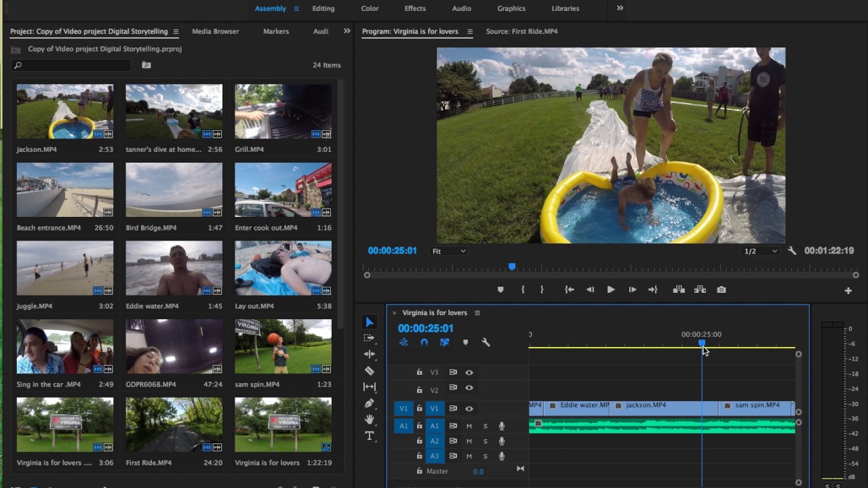Image resolution: width=868 pixels, height=488 pixels.
Task: Show hidden workspaces overflow menu
Action: pyautogui.click(x=620, y=8)
